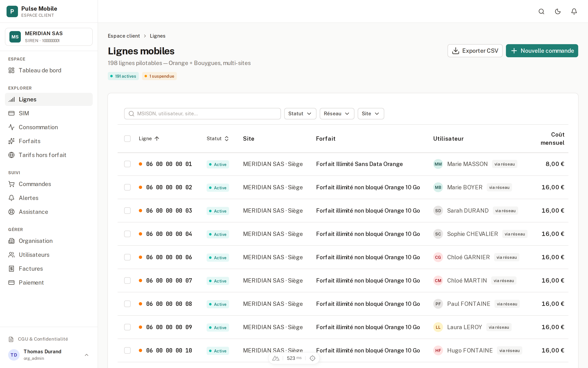This screenshot has height=368, width=588.
Task: Open the Commandes menu item
Action: pos(49,184)
